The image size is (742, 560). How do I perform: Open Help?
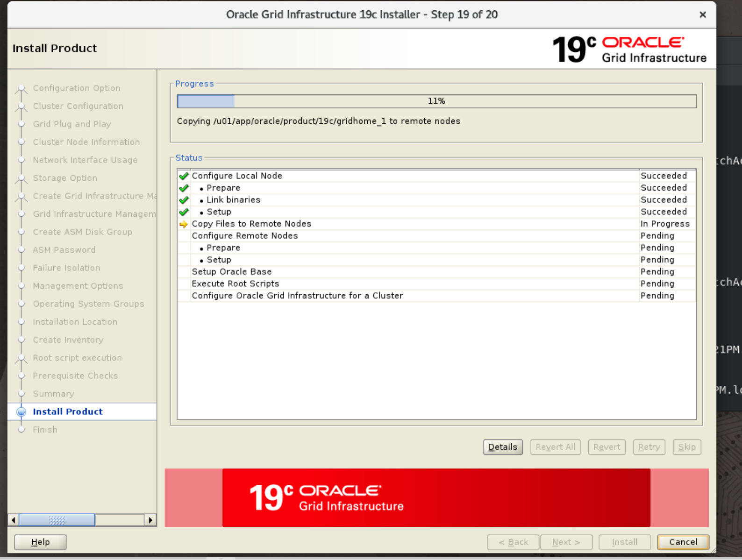coord(40,542)
